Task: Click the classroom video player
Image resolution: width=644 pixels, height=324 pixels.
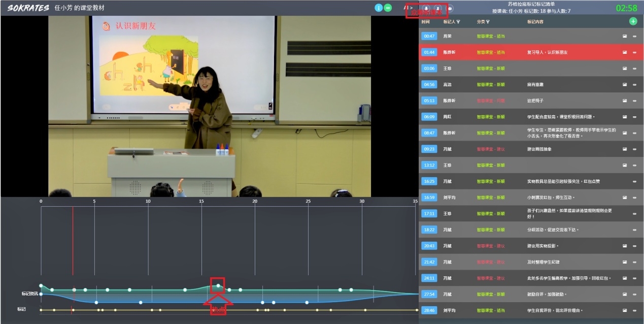Action: point(210,107)
